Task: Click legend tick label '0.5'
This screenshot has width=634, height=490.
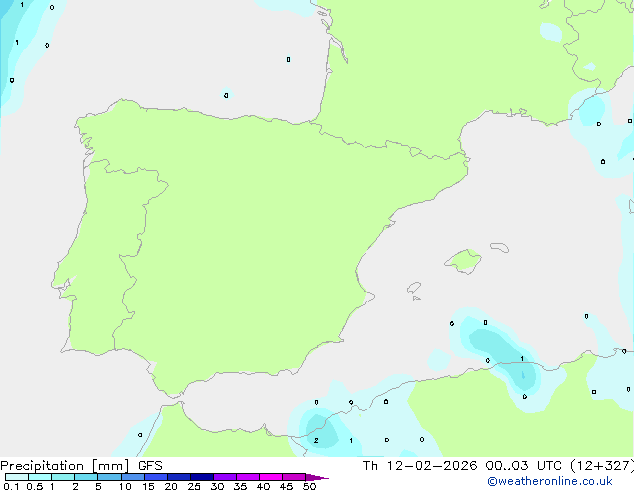Action: [x=35, y=486]
